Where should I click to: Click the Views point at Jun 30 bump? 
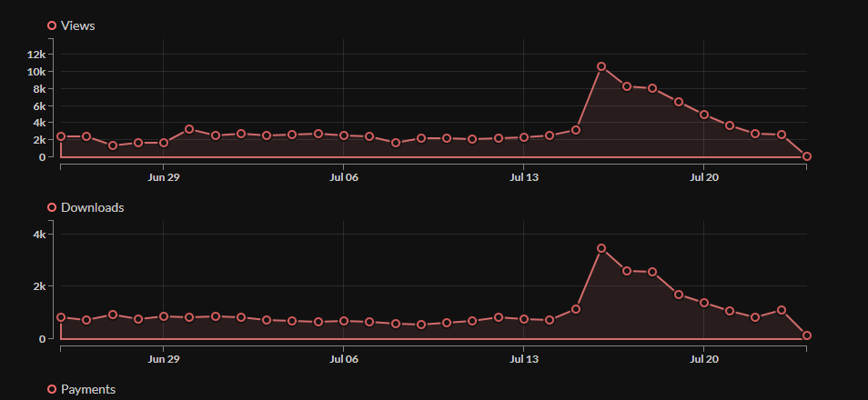pyautogui.click(x=188, y=129)
